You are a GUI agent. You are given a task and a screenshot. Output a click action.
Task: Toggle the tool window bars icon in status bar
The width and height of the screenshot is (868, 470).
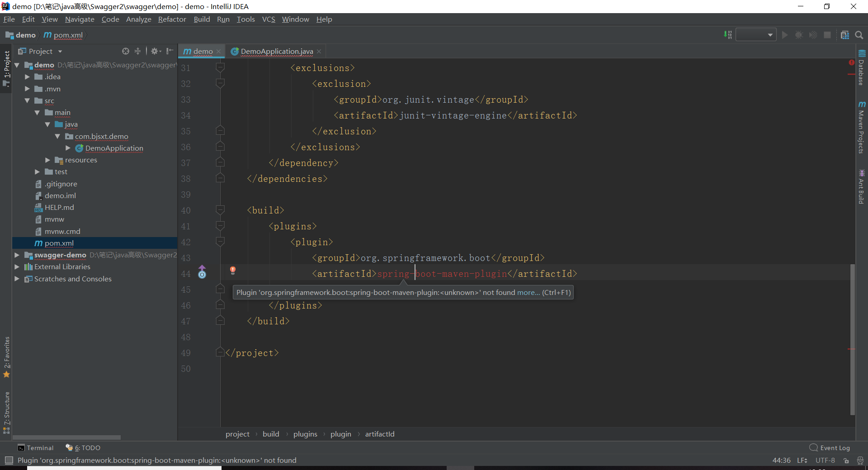coord(9,460)
